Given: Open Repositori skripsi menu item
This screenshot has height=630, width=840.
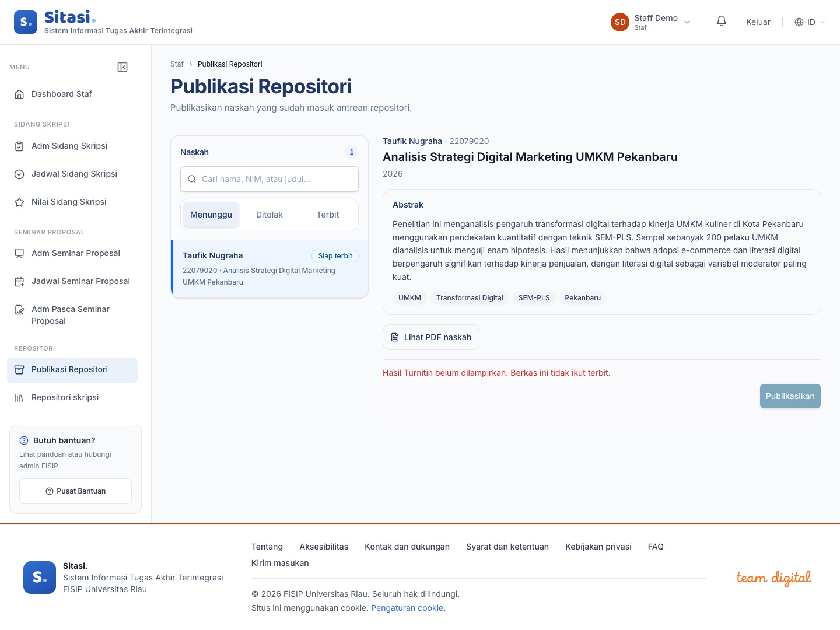Looking at the screenshot, I should click(72, 397).
